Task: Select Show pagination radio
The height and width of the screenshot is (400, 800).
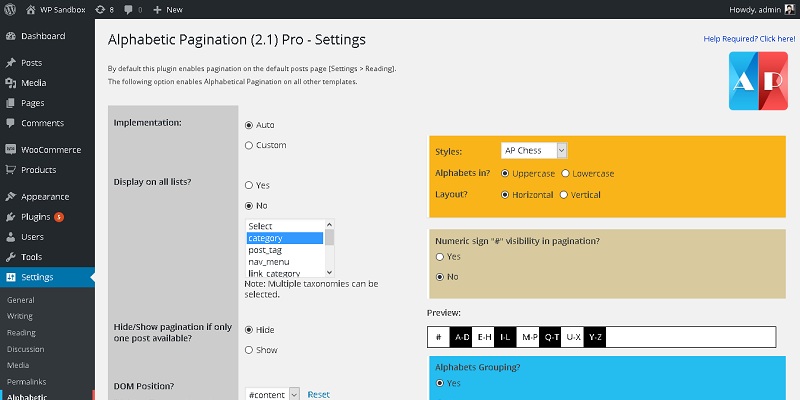Action: [249, 350]
